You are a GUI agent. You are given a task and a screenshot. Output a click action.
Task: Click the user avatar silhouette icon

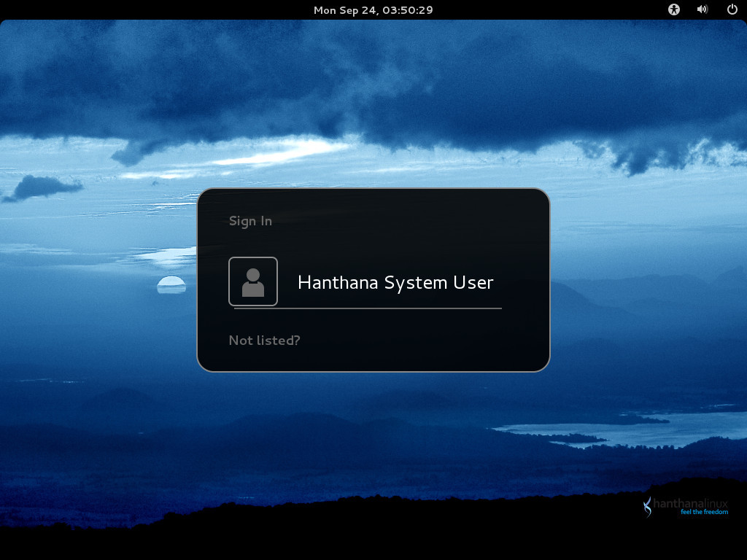pos(253,281)
